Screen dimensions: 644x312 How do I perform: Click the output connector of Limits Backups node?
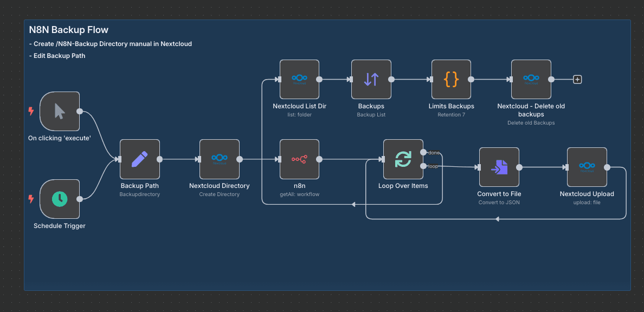(471, 80)
